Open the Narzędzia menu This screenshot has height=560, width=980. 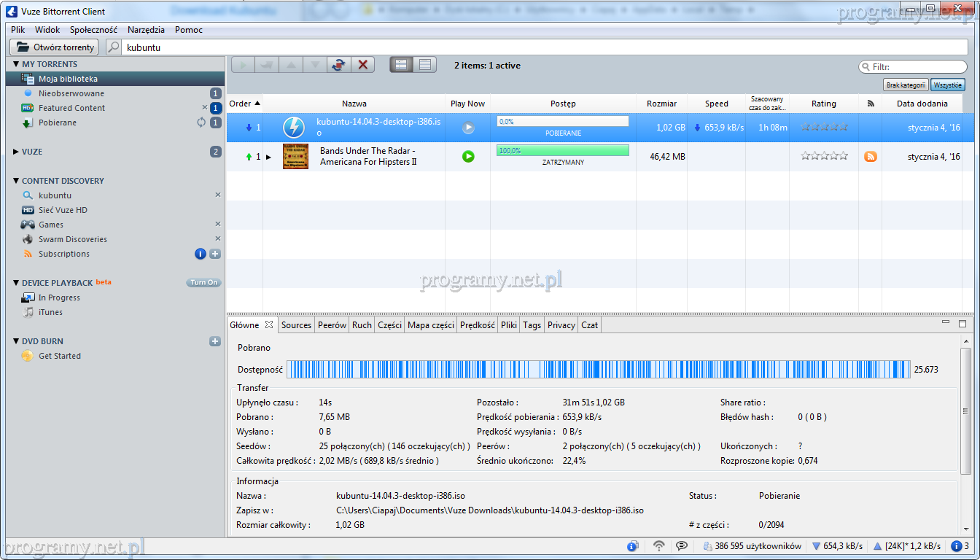[146, 30]
